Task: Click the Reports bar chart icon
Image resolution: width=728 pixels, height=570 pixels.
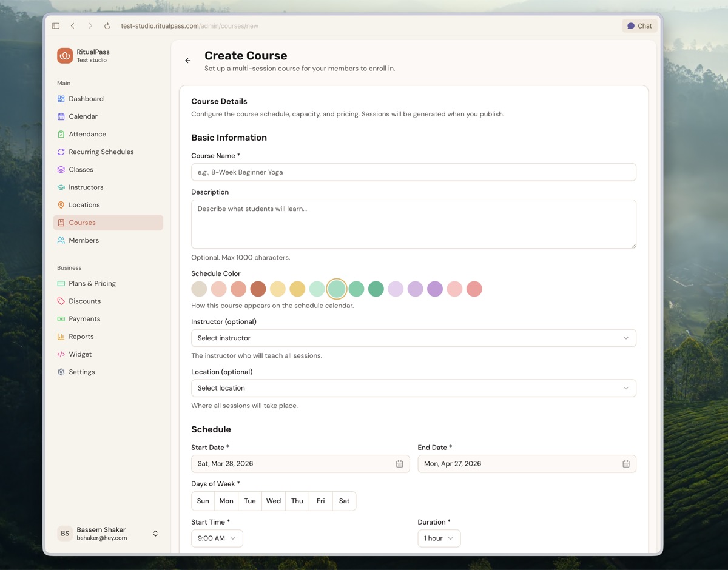Action: 61,337
